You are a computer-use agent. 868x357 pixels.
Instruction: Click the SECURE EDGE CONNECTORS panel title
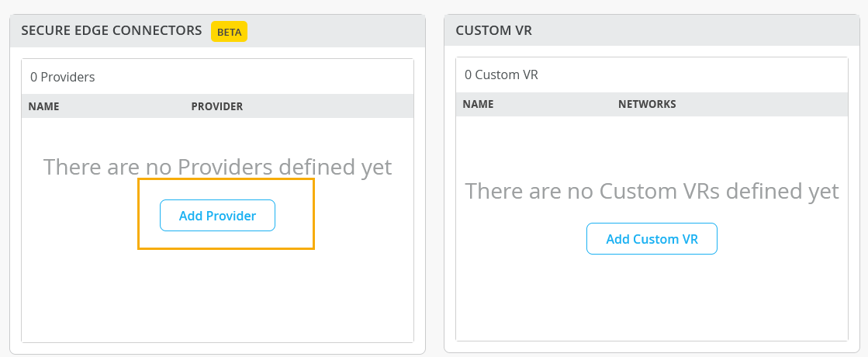pos(111,30)
